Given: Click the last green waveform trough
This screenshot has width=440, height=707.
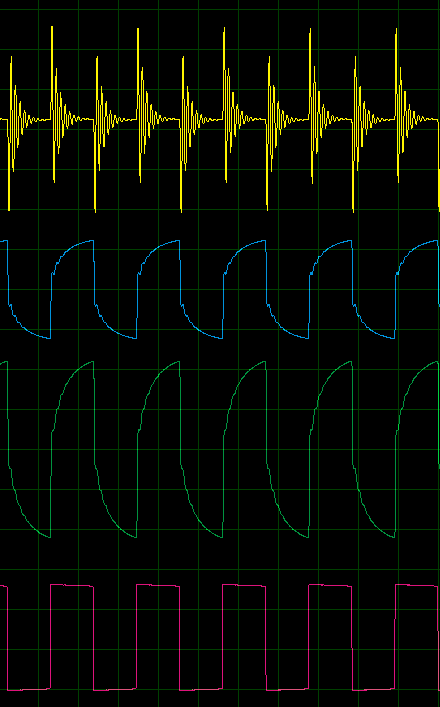Looking at the screenshot, I should coord(392,536).
